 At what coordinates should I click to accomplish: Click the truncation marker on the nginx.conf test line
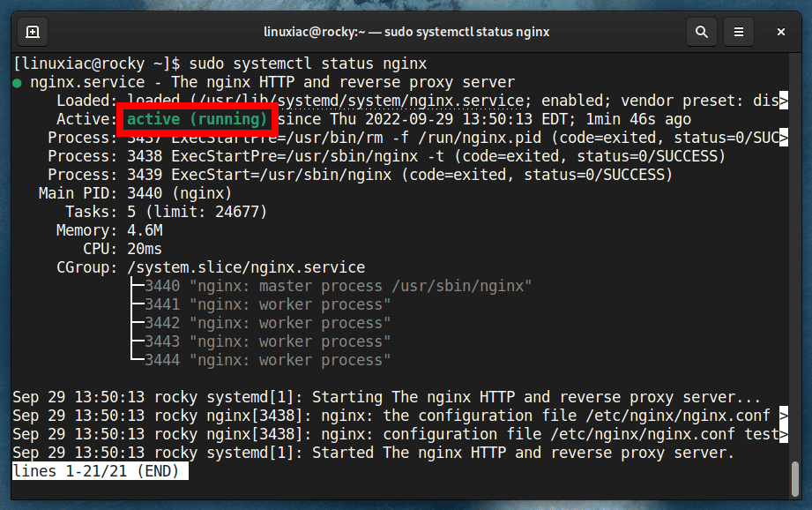point(784,434)
